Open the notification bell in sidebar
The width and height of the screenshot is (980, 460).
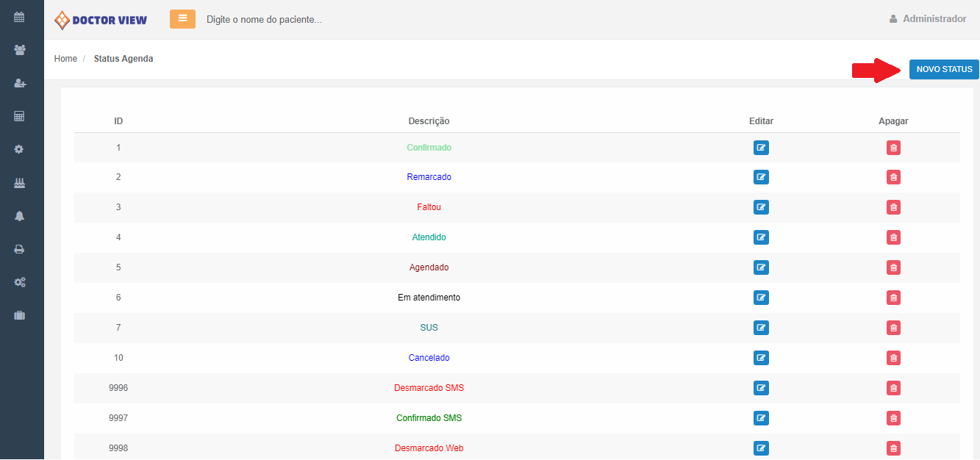(x=20, y=216)
